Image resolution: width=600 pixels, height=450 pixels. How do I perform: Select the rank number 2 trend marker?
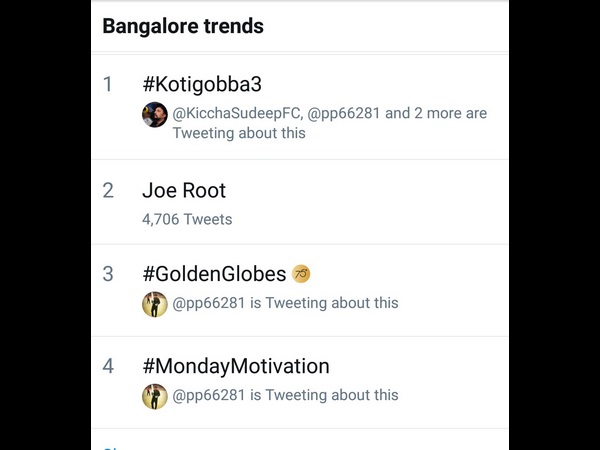[108, 190]
